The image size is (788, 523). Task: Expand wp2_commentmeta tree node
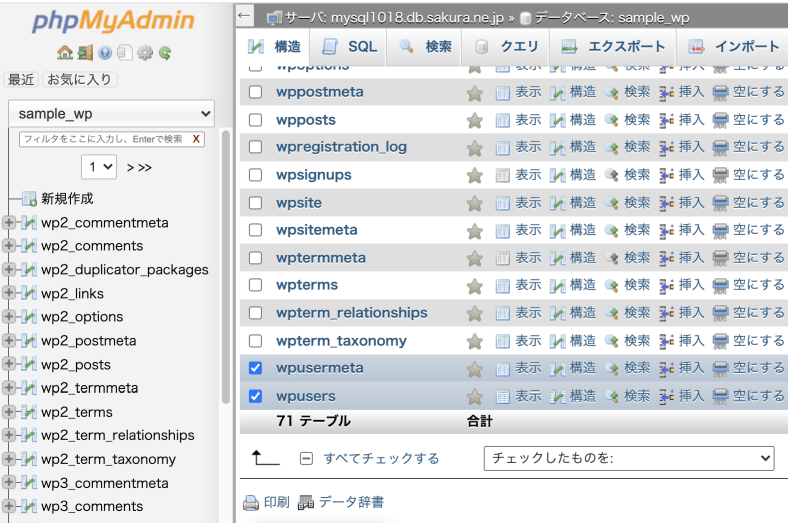coord(9,223)
